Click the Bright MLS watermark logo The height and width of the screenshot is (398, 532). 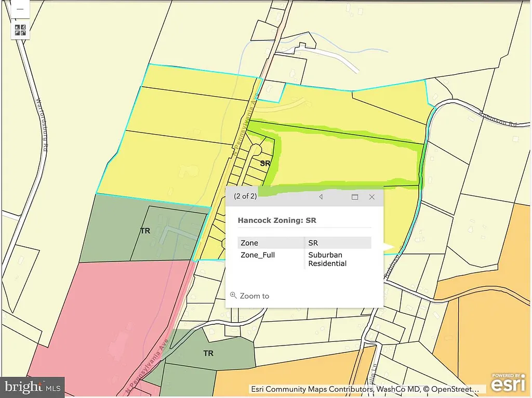32,387
